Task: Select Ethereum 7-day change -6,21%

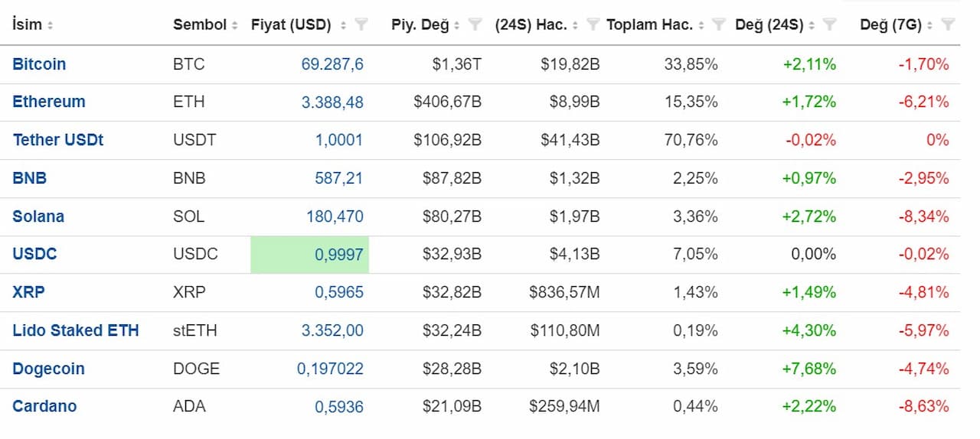Action: point(923,102)
